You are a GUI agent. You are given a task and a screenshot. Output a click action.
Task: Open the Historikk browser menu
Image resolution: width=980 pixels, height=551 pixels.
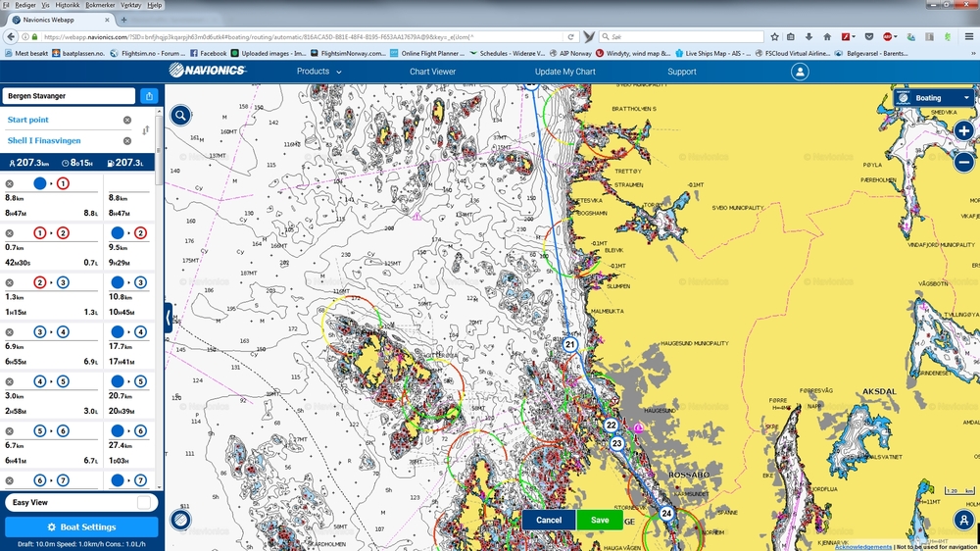(68, 5)
